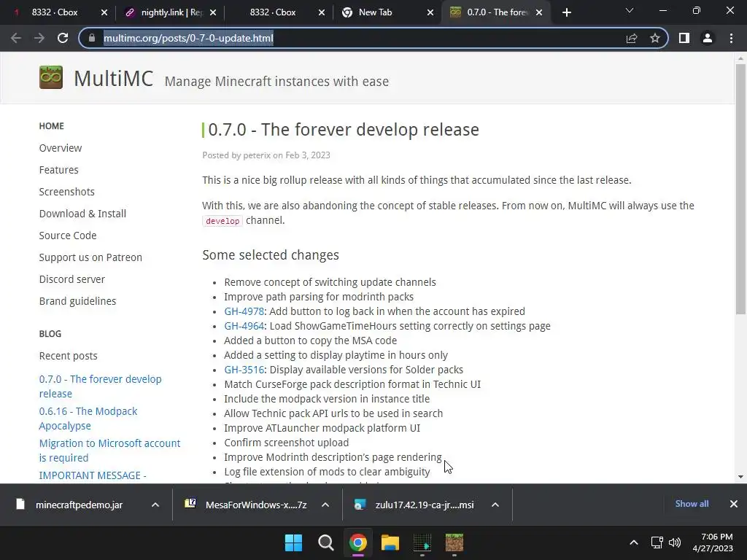Screen dimensions: 747x560
Task: Click Show all downloads
Action: pos(692,504)
